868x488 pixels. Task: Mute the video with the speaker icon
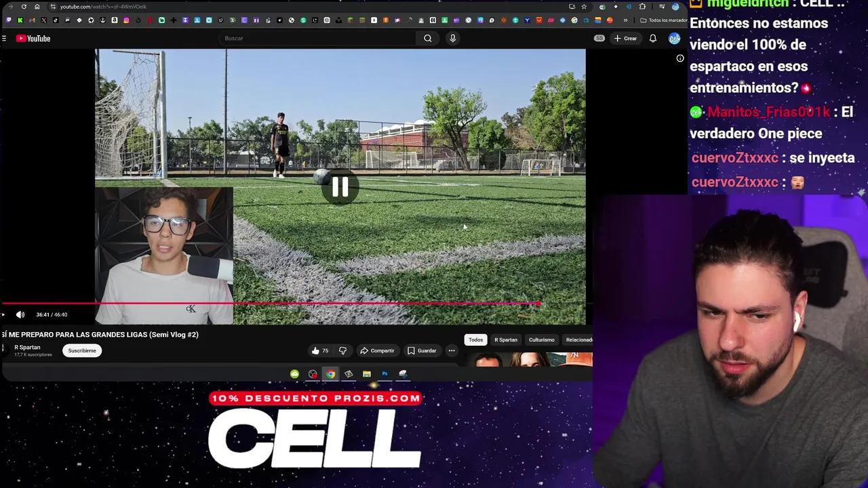coord(20,314)
